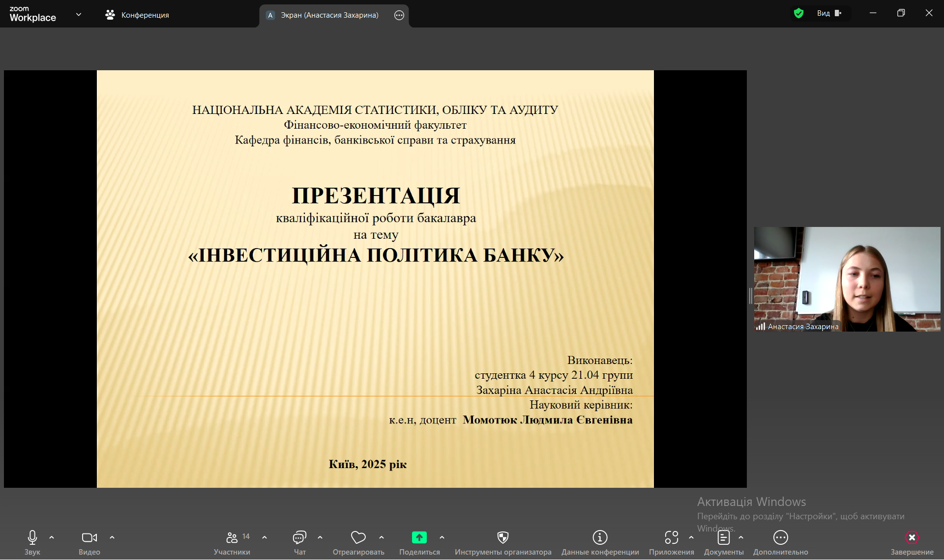Select the Экран (Анастасия Захарина) tab

329,15
